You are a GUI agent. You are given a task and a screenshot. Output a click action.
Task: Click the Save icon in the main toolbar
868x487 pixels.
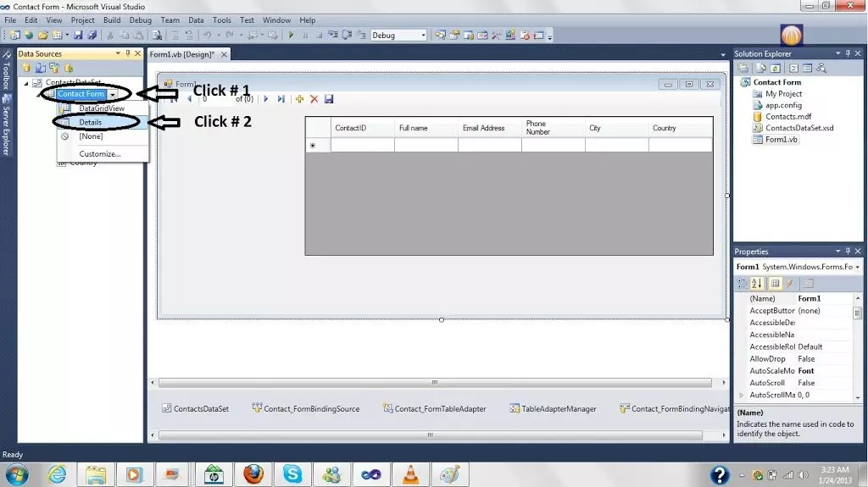coord(78,35)
